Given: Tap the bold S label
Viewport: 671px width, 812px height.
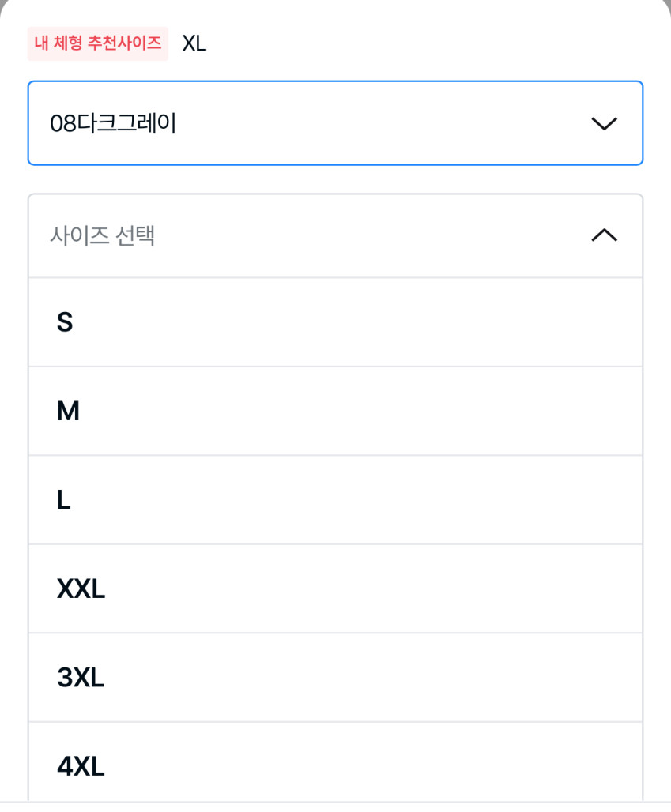Looking at the screenshot, I should pyautogui.click(x=65, y=322).
